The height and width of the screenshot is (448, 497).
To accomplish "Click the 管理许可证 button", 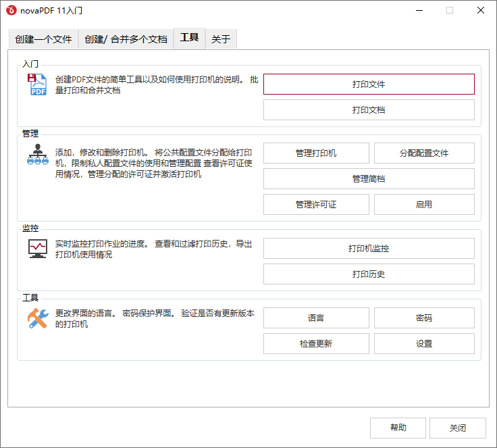I will (316, 205).
